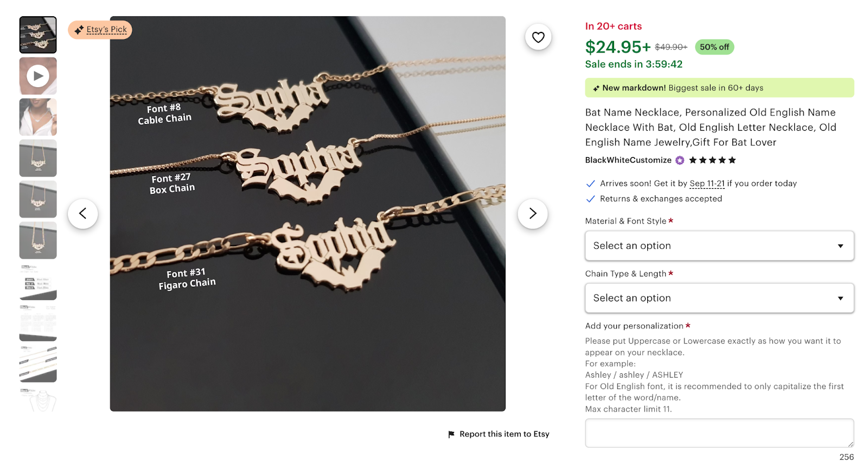Open the Material & Font Style dropdown

[719, 246]
